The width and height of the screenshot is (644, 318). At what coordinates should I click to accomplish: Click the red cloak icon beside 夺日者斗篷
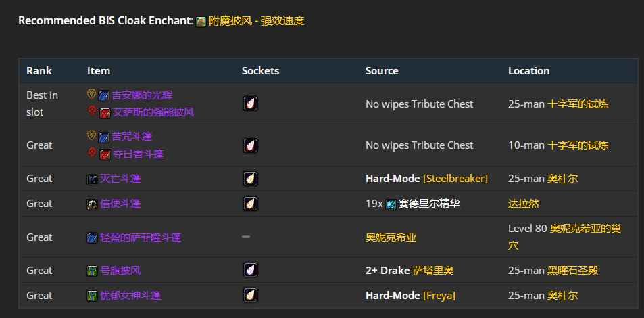click(x=105, y=154)
